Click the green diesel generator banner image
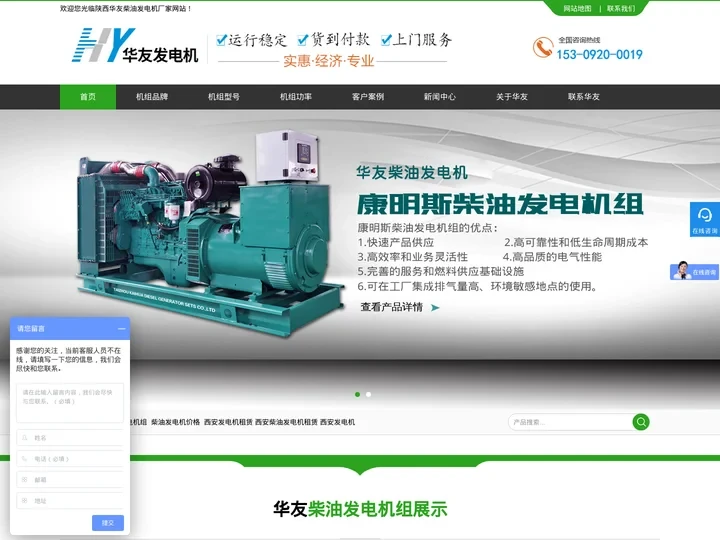Image resolution: width=720 pixels, height=540 pixels. pyautogui.click(x=209, y=234)
